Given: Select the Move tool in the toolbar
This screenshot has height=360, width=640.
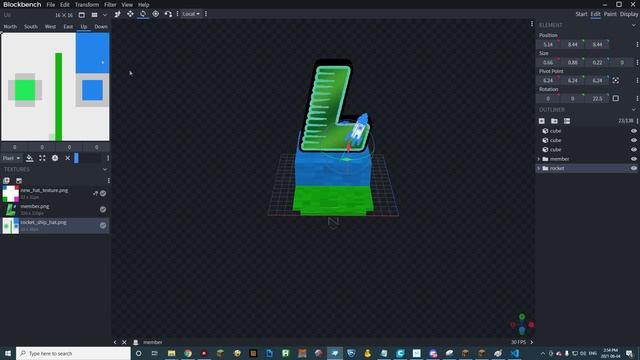Looking at the screenshot, I should 130,14.
